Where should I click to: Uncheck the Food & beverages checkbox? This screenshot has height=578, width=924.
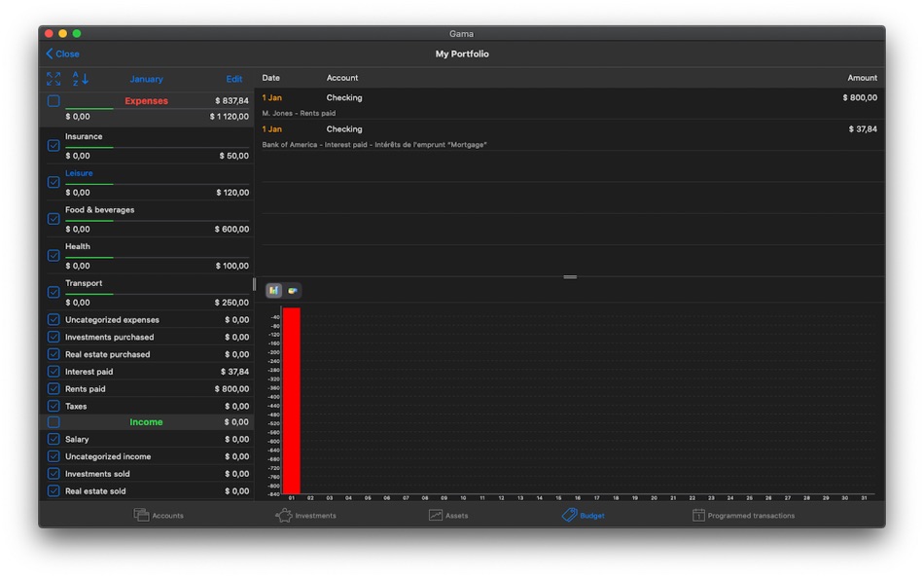(53, 219)
